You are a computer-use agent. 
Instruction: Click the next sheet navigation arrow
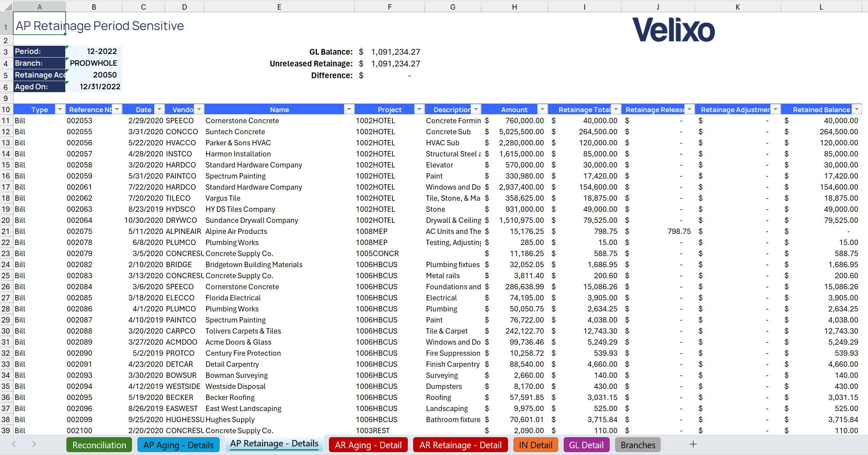pyautogui.click(x=34, y=444)
